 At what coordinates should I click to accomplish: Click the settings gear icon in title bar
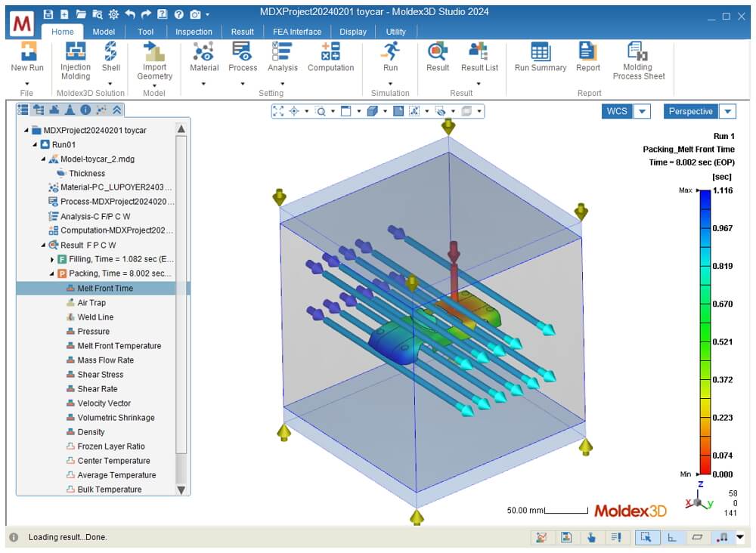tap(113, 14)
